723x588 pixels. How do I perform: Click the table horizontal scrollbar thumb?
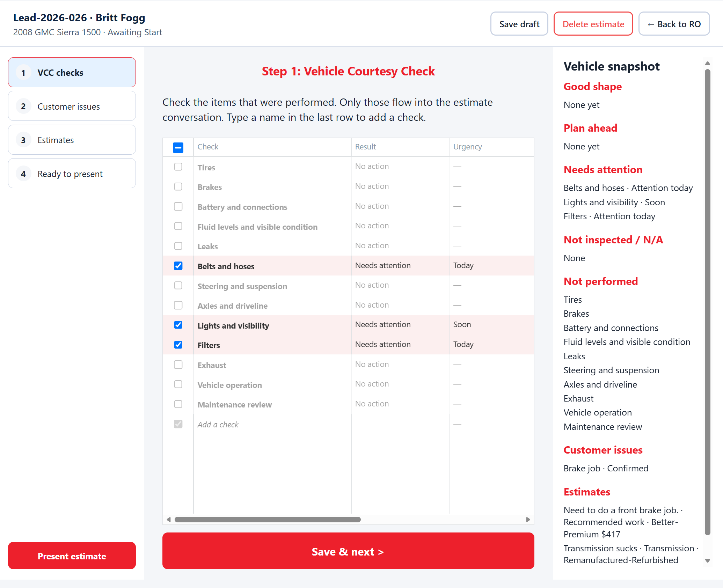click(x=268, y=520)
